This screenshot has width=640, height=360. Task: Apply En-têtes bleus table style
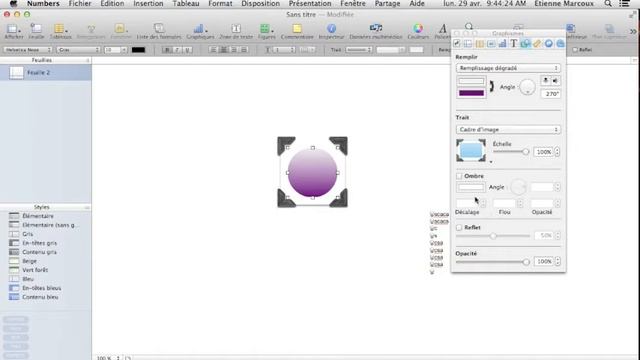(41, 288)
